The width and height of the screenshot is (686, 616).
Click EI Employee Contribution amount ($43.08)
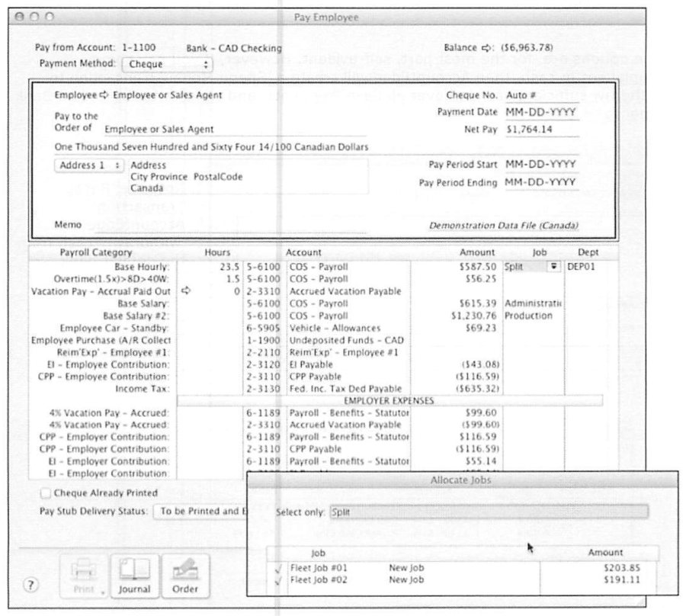pos(480,364)
